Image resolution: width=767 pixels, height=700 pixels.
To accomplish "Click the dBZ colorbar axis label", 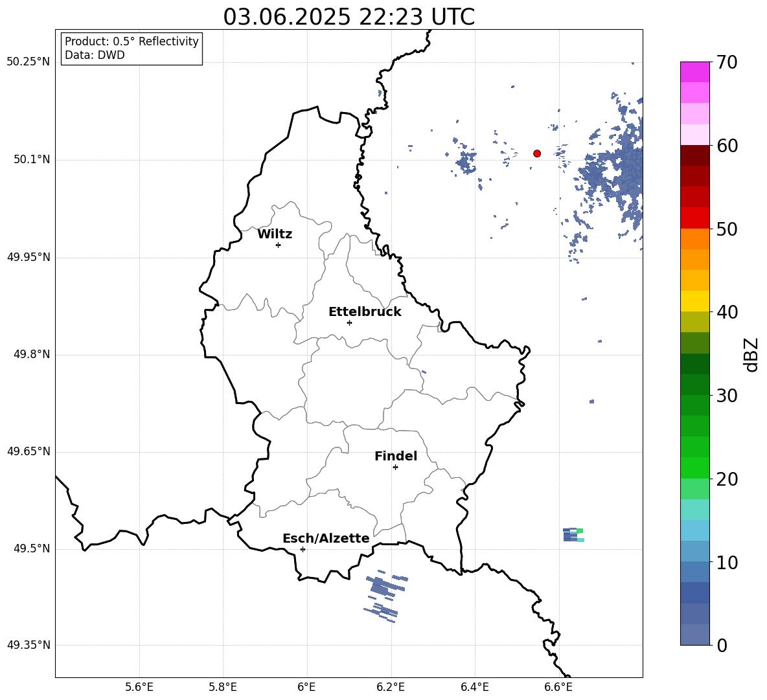I will (752, 354).
